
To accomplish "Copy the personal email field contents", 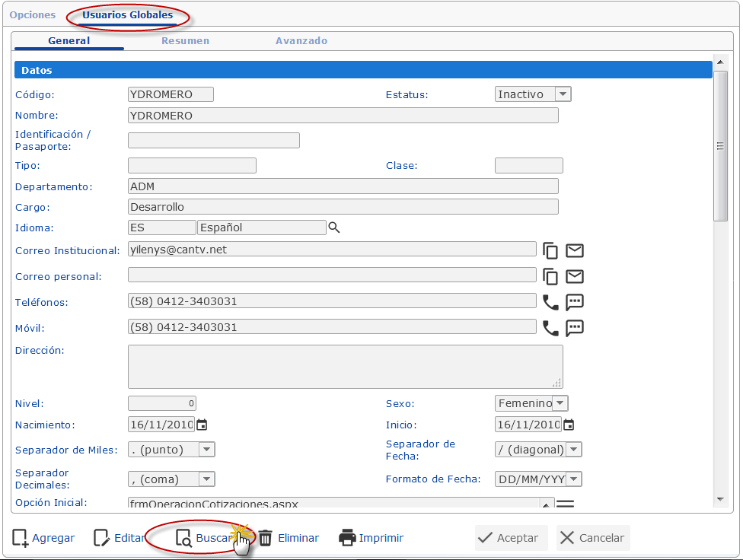I will (x=550, y=276).
